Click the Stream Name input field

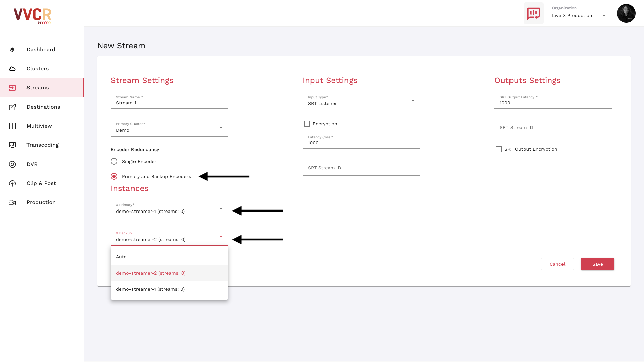click(169, 101)
